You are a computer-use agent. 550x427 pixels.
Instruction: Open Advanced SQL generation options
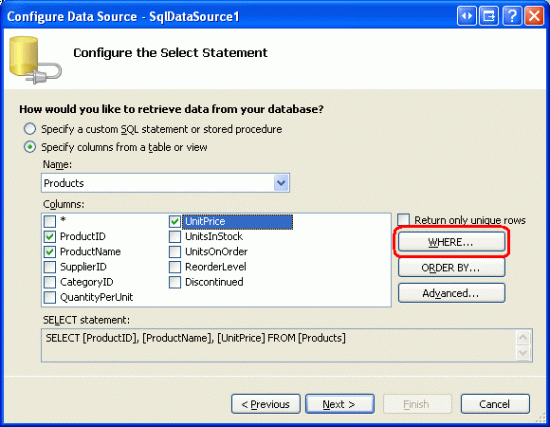click(x=451, y=293)
